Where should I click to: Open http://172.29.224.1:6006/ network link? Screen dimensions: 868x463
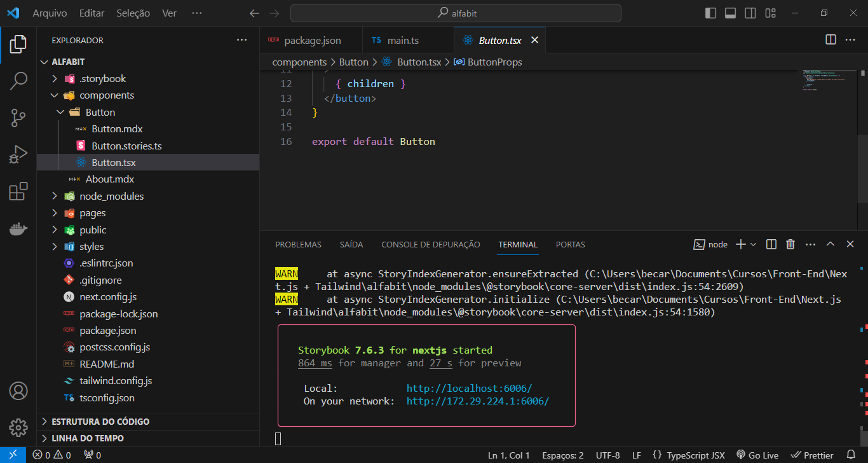click(478, 401)
